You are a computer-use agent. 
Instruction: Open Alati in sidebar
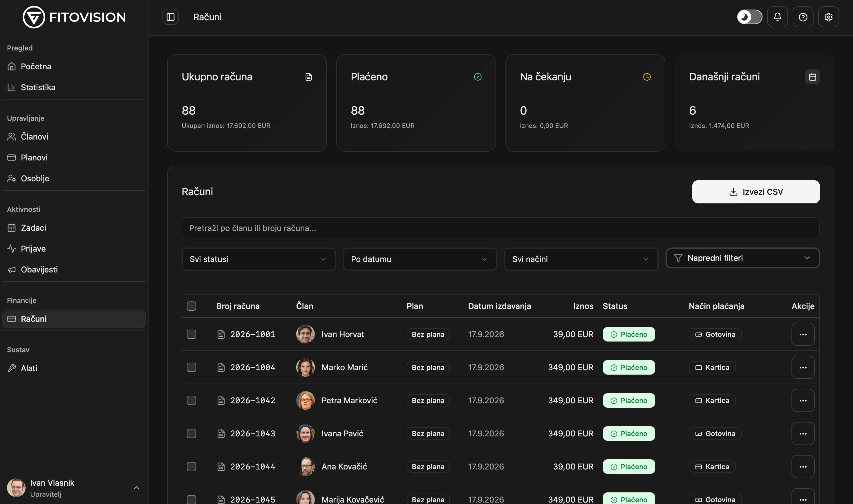point(74,368)
